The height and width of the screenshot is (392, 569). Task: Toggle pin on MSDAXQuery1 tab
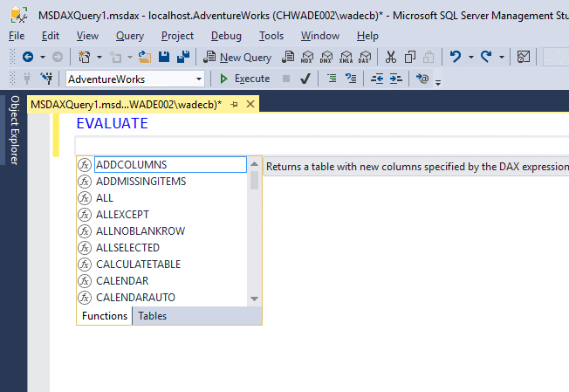(235, 104)
